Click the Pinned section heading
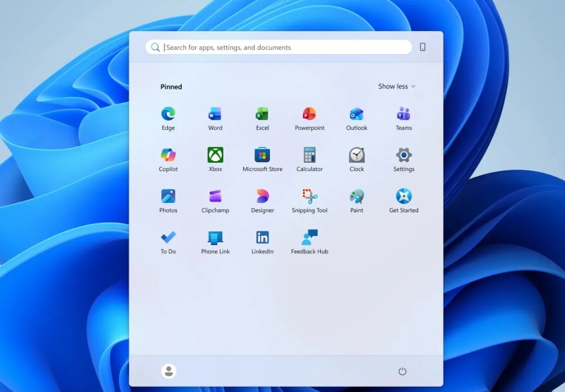Viewport: 565px width, 392px height. [x=171, y=87]
